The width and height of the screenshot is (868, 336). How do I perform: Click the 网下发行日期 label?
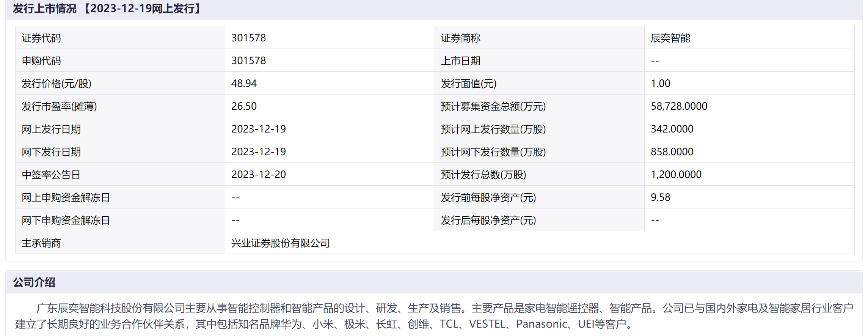click(51, 152)
